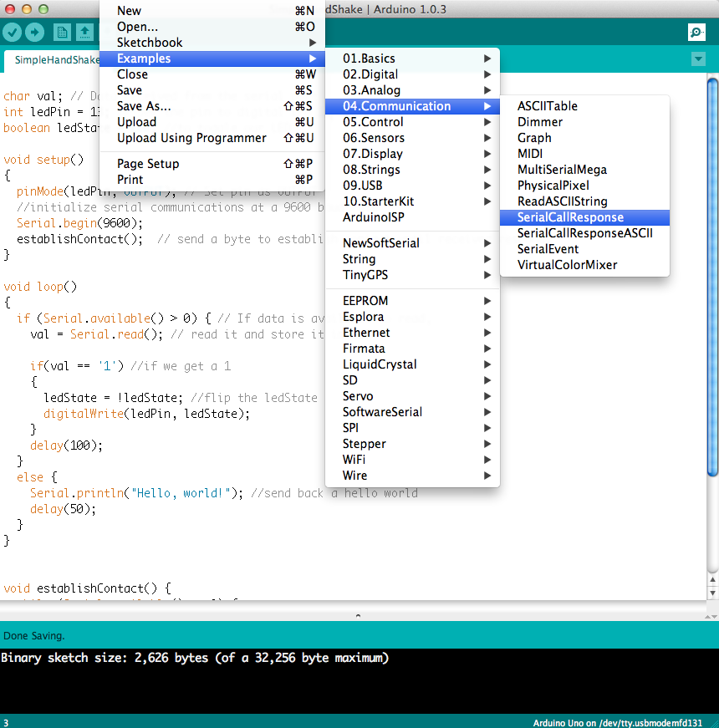Viewport: 719px width, 728px height.
Task: Click the editor scroll down arrow
Action: tap(712, 593)
